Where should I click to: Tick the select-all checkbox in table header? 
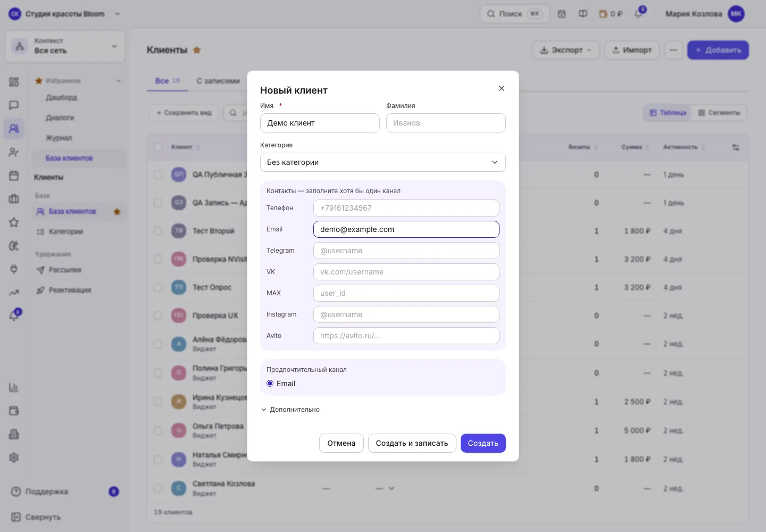click(x=158, y=147)
